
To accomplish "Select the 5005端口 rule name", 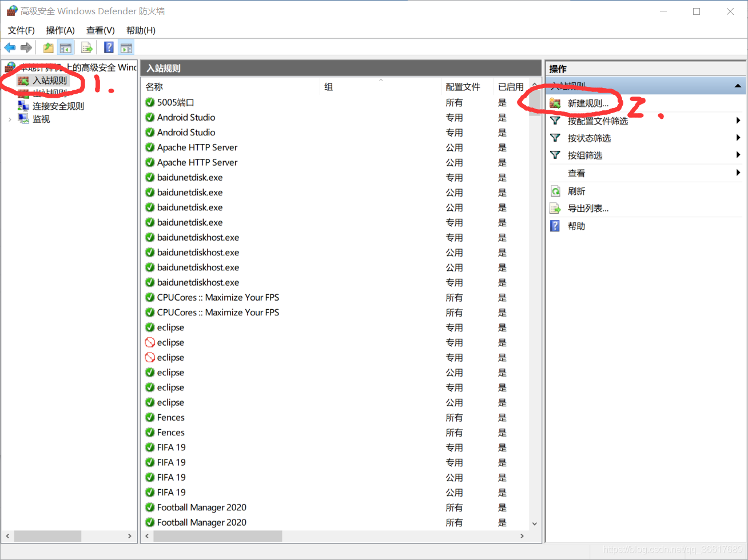I will (x=176, y=102).
